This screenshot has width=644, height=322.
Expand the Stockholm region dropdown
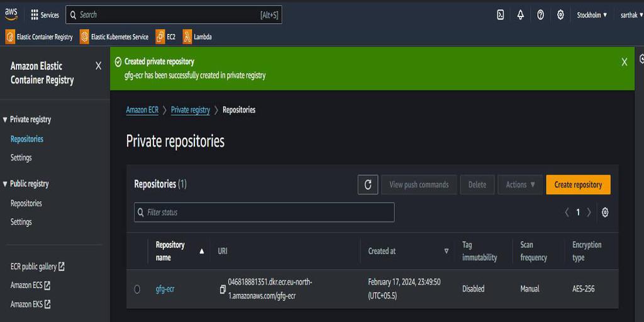point(592,15)
